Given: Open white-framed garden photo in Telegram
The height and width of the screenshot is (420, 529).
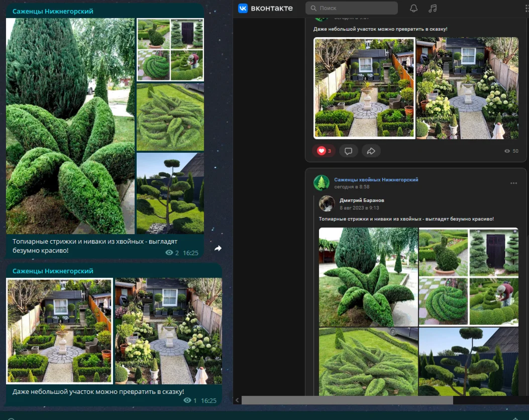Looking at the screenshot, I should coord(59,331).
